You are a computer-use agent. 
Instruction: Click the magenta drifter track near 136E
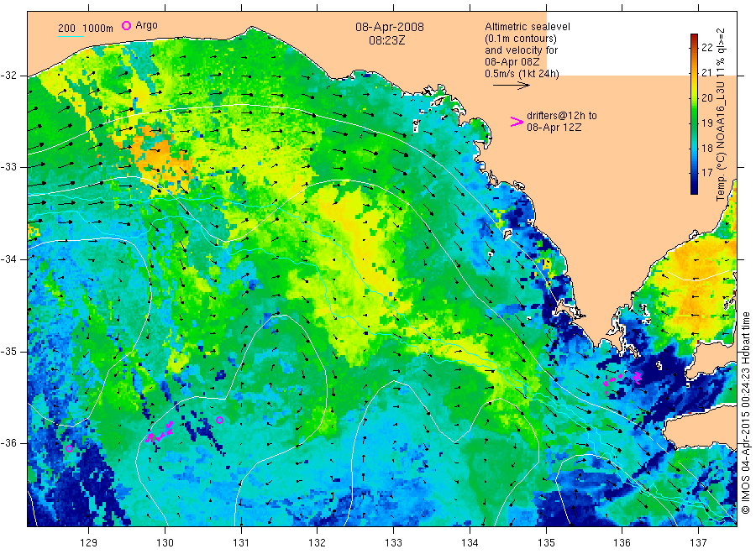pos(623,379)
